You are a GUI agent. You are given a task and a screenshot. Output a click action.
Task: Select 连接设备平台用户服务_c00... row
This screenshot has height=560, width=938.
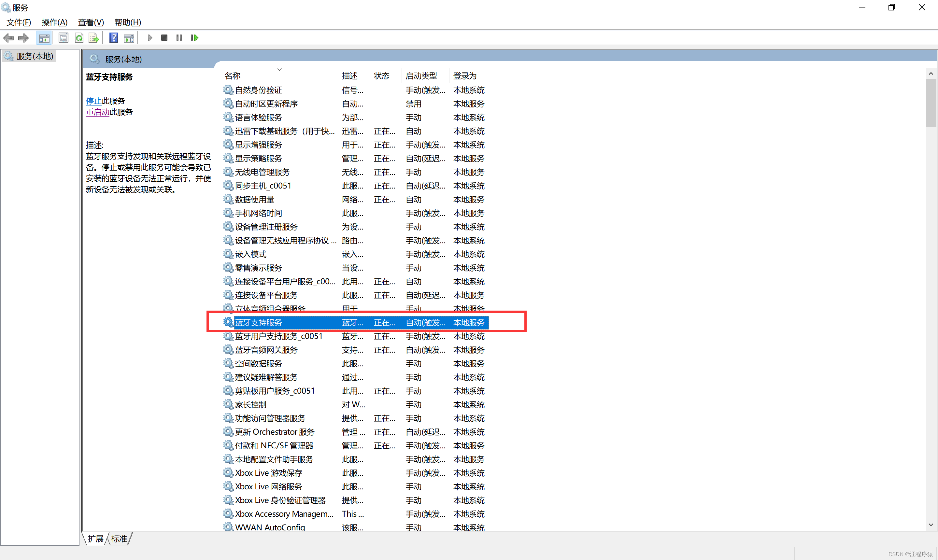[355, 281]
